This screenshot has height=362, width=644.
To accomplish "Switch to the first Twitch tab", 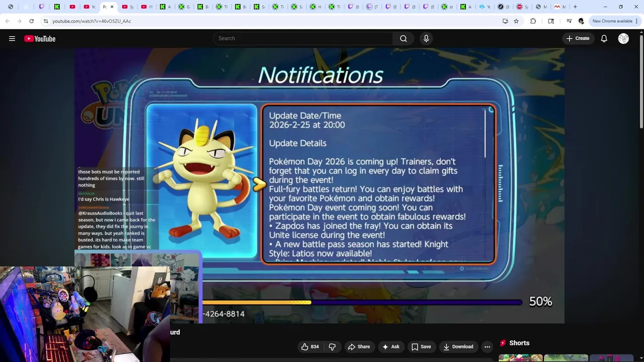I will point(41,7).
